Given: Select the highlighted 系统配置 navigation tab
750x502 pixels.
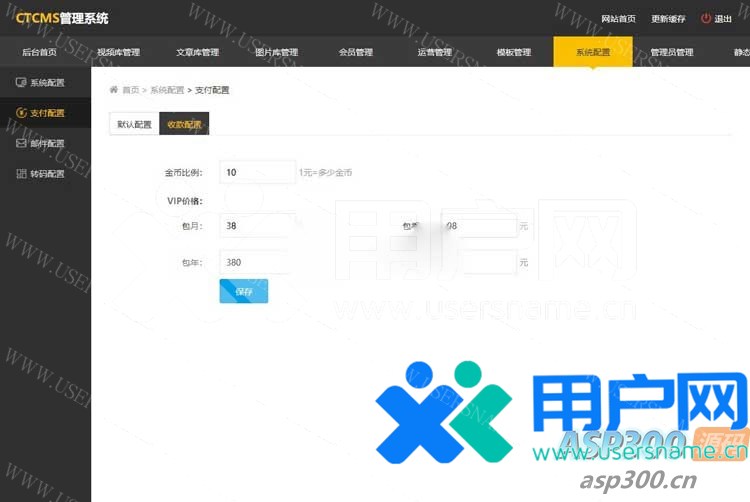Looking at the screenshot, I should coord(593,52).
